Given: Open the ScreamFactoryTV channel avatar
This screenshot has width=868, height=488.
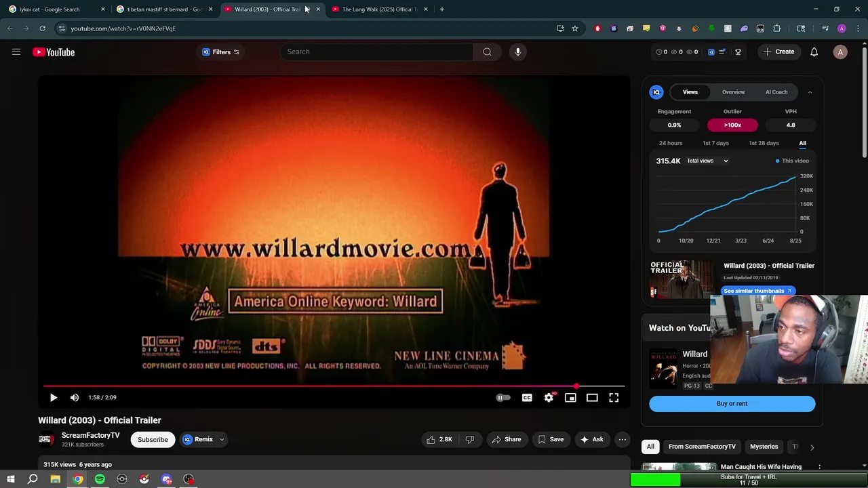Looking at the screenshot, I should (46, 439).
